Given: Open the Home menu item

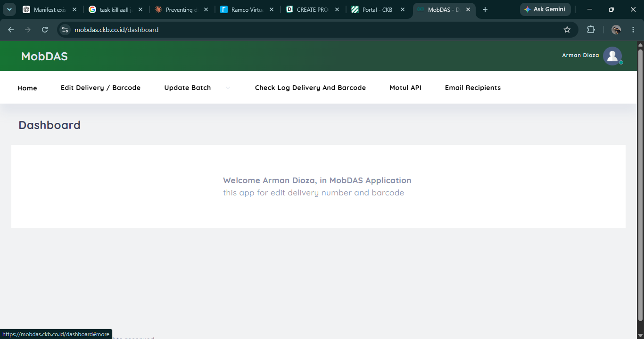Looking at the screenshot, I should [x=27, y=88].
